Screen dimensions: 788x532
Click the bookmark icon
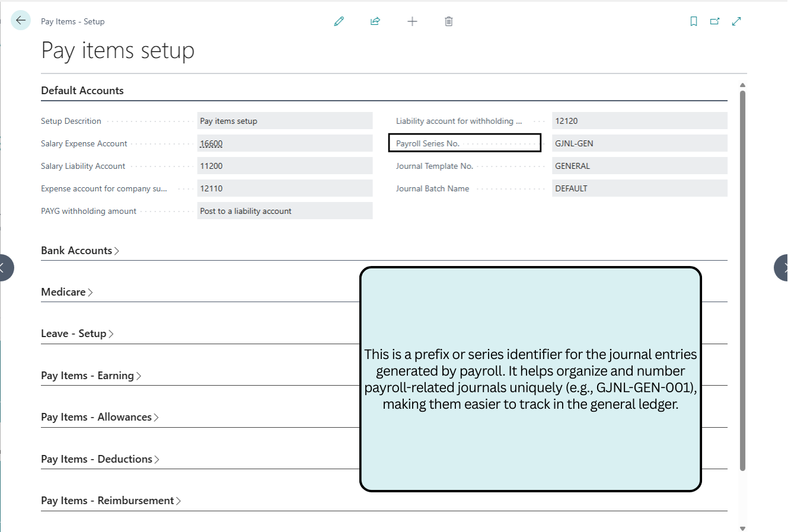tap(694, 21)
